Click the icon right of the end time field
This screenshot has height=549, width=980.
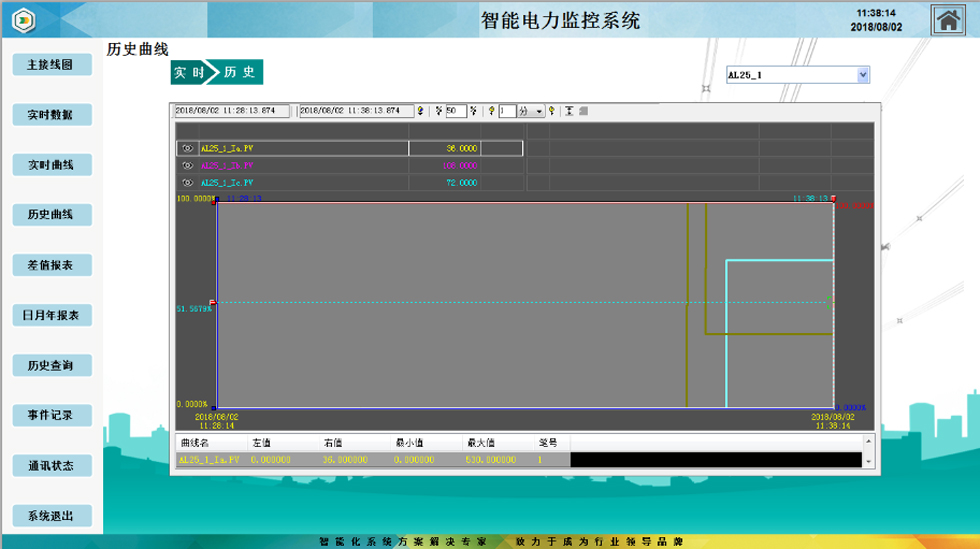click(x=420, y=111)
